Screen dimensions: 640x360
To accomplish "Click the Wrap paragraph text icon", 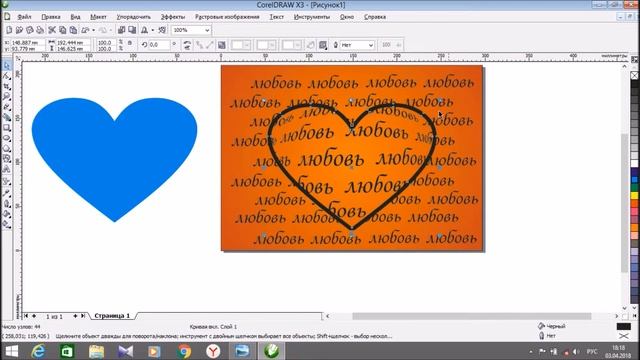I will (x=323, y=45).
